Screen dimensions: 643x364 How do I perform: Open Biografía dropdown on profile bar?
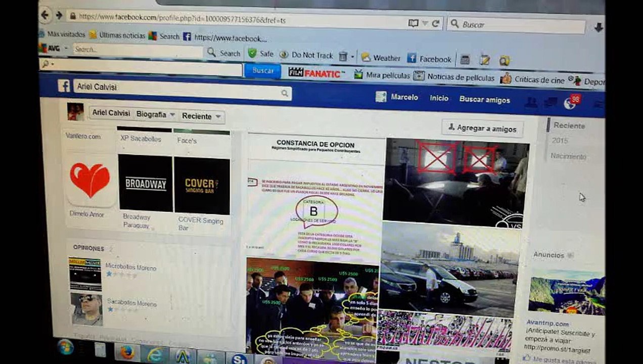[156, 115]
